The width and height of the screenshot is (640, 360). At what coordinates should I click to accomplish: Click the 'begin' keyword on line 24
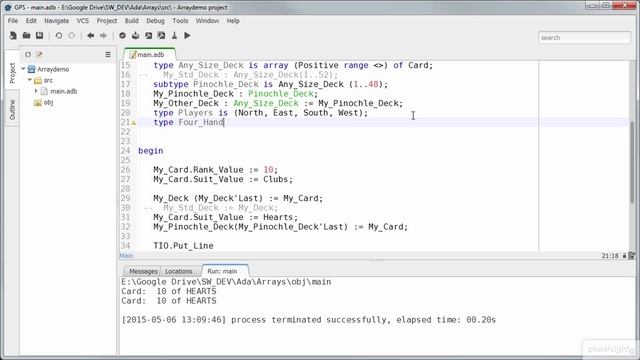150,151
